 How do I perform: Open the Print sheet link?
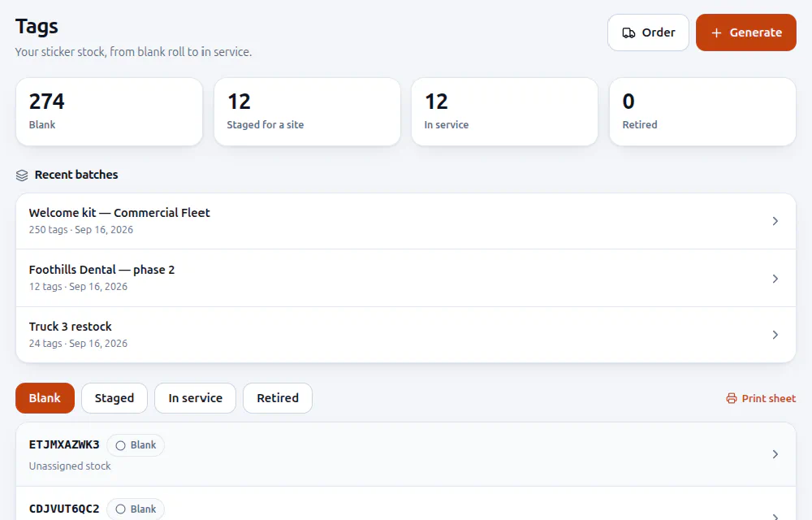[x=762, y=398]
